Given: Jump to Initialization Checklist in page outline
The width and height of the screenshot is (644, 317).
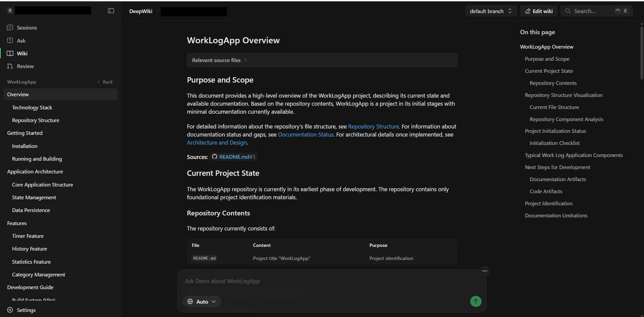Looking at the screenshot, I should [554, 143].
